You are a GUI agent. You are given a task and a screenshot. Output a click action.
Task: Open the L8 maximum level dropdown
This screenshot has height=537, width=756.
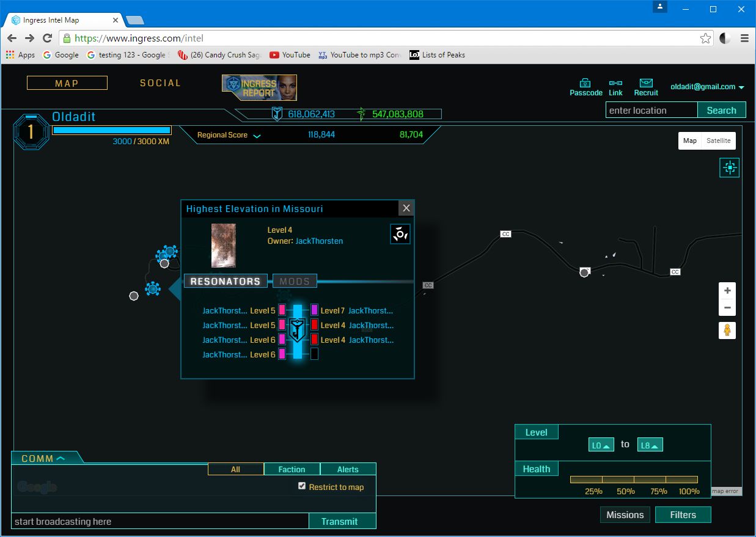point(650,445)
